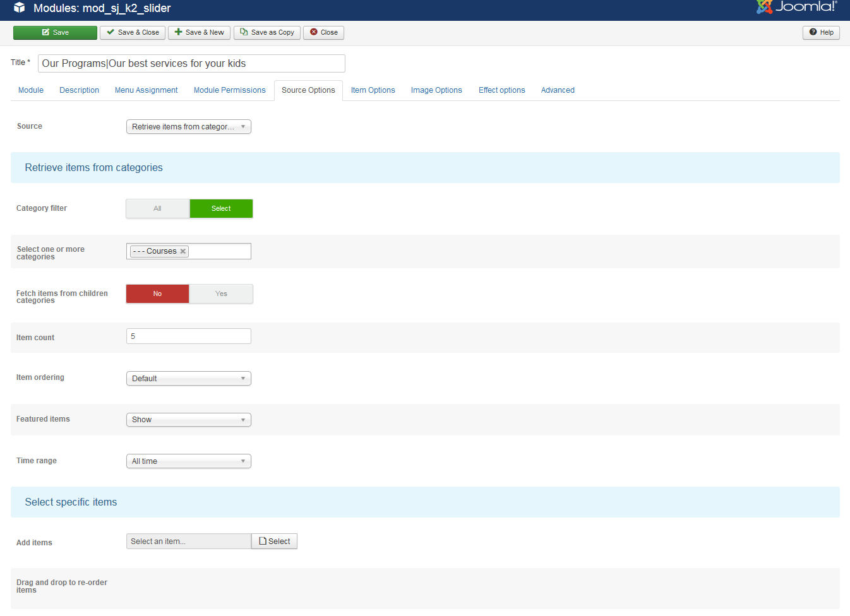Image resolution: width=850 pixels, height=616 pixels.
Task: Click the green Save button
Action: pos(55,32)
